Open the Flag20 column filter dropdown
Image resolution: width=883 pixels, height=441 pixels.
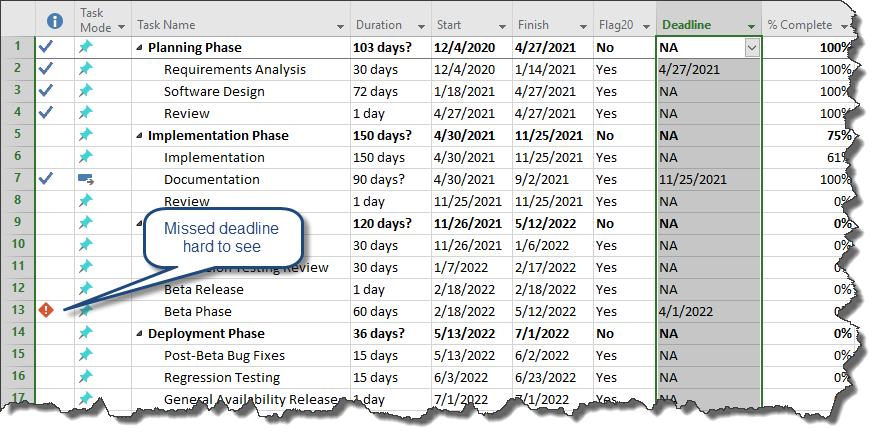click(646, 27)
